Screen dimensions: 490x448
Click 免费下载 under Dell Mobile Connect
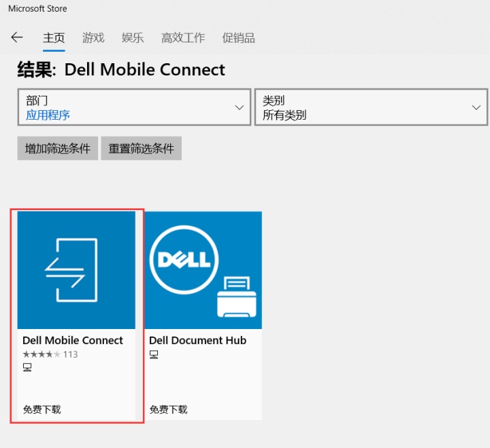click(42, 409)
